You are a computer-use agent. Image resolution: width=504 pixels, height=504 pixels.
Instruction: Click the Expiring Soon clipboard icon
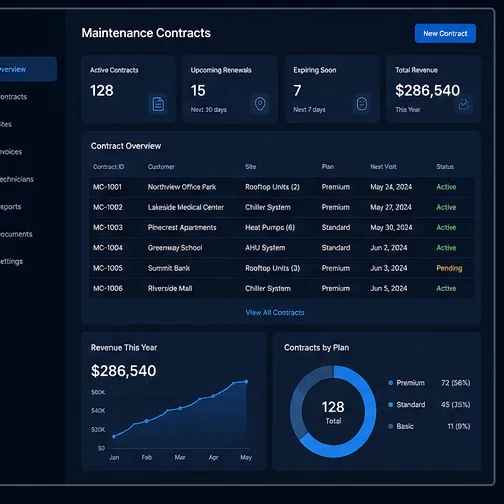click(x=362, y=104)
